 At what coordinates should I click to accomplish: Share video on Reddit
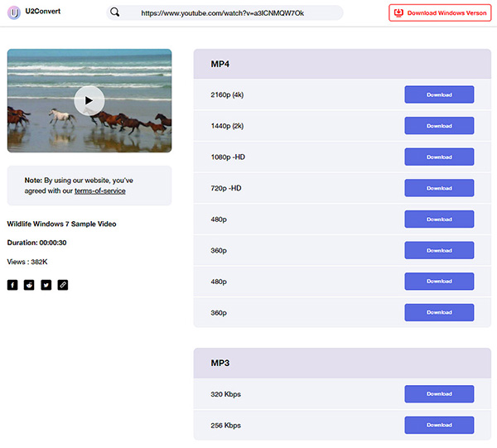pyautogui.click(x=29, y=285)
